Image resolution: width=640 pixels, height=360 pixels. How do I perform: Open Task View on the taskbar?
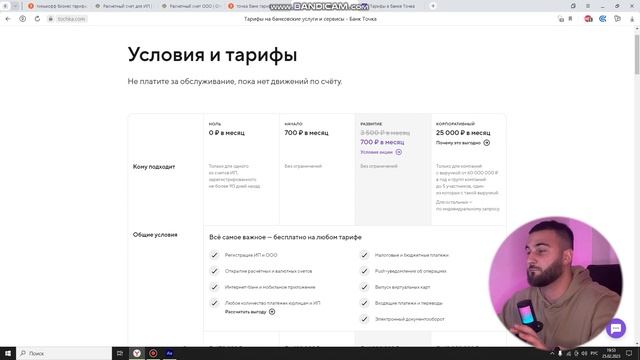(x=120, y=353)
